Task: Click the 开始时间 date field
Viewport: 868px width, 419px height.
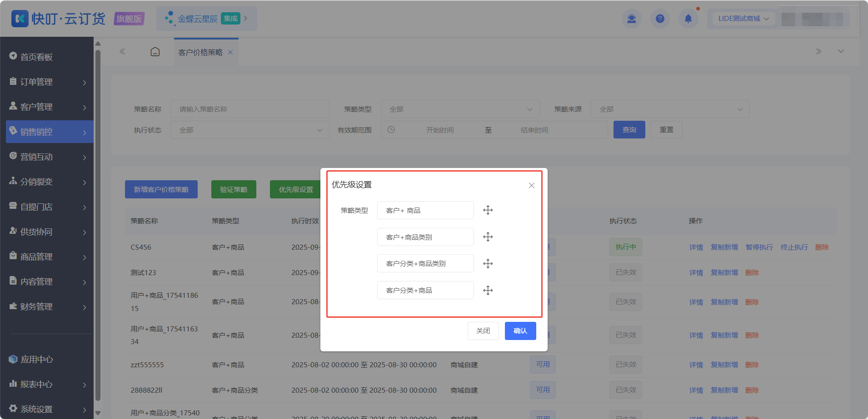Action: pyautogui.click(x=439, y=130)
